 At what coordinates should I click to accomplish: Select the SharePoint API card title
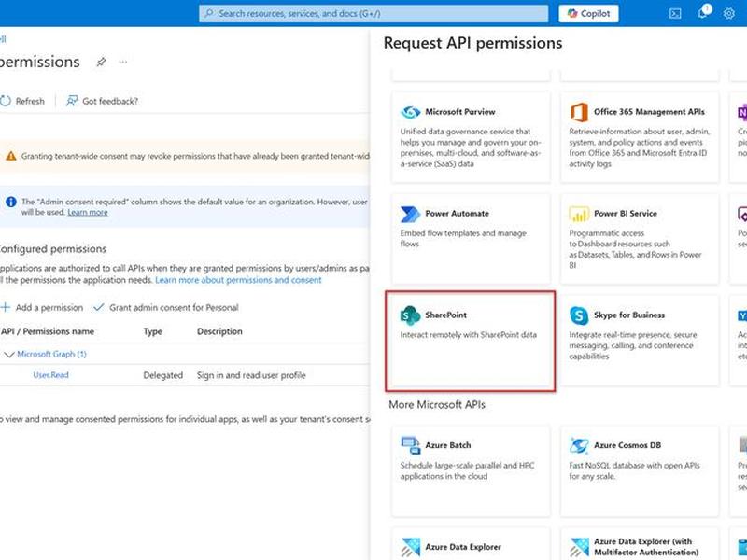[x=446, y=315]
